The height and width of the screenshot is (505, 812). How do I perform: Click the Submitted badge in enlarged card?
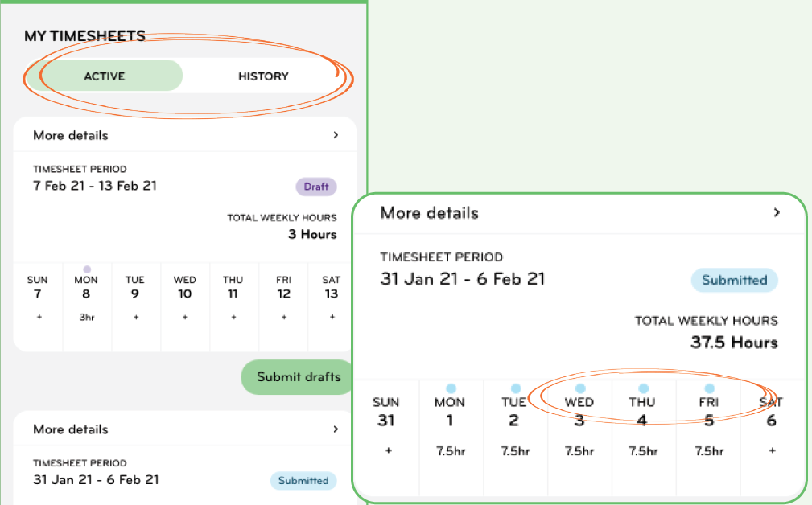click(x=734, y=280)
